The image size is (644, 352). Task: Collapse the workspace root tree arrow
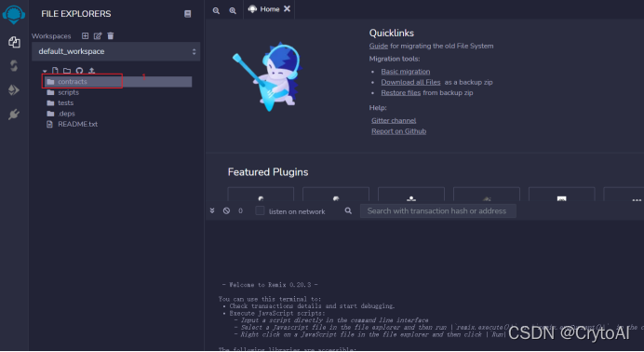coord(45,71)
